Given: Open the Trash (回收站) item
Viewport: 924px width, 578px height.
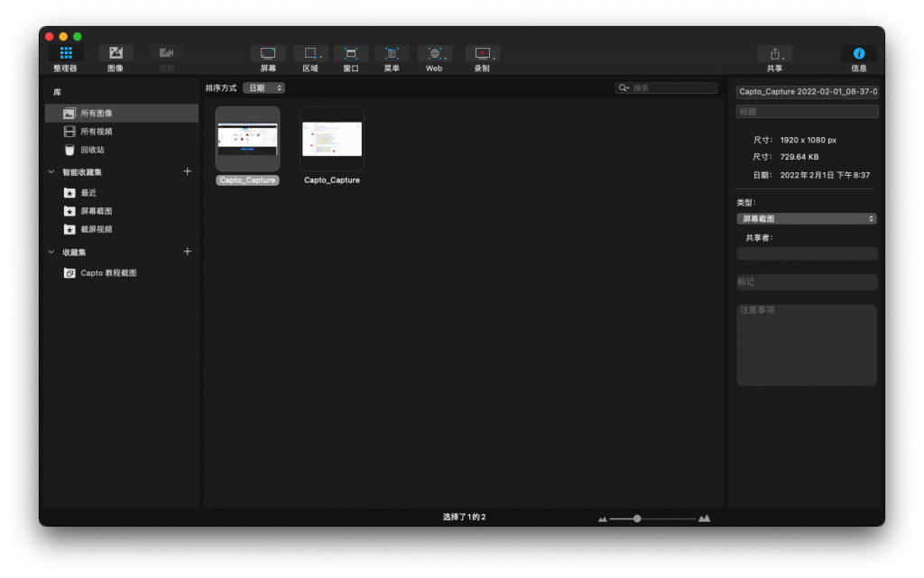Looking at the screenshot, I should [x=92, y=150].
